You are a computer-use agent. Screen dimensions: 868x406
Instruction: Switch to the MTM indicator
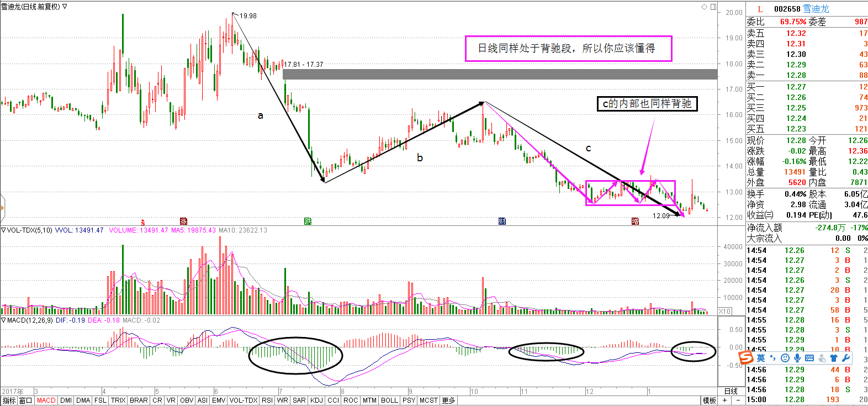(x=369, y=400)
